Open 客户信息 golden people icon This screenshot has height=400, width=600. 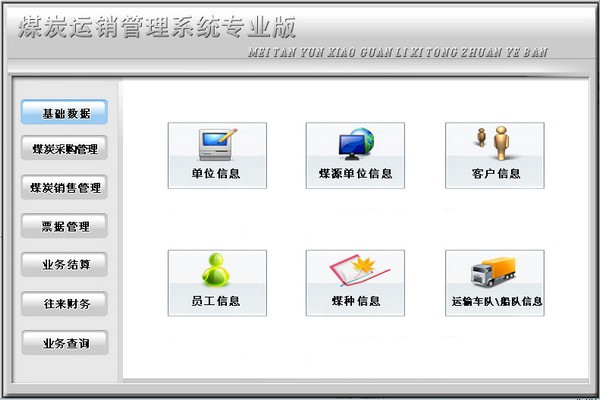(x=494, y=143)
